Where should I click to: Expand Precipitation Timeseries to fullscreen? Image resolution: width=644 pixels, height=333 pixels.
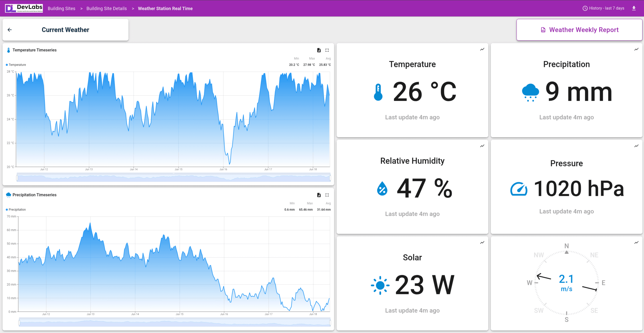327,195
